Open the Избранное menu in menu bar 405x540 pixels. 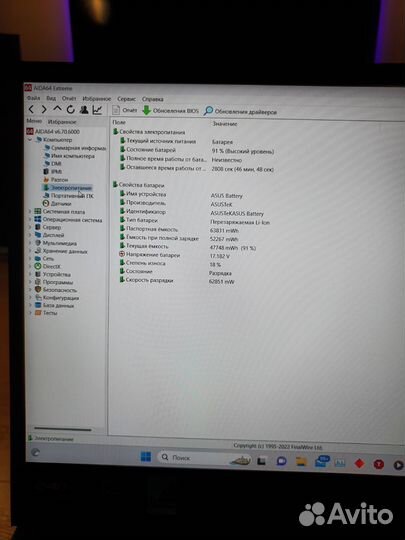(x=97, y=99)
